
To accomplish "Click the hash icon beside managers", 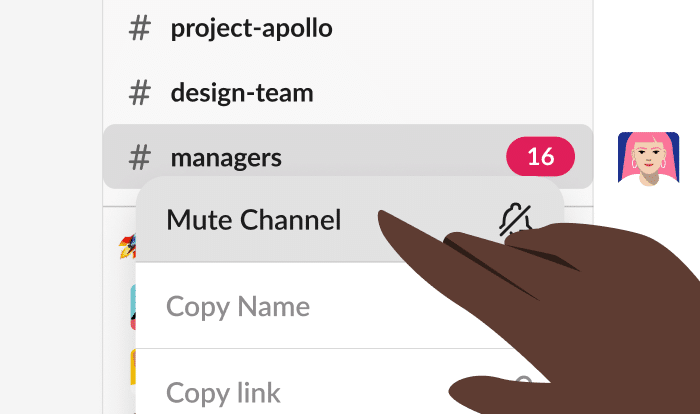I will pos(140,157).
